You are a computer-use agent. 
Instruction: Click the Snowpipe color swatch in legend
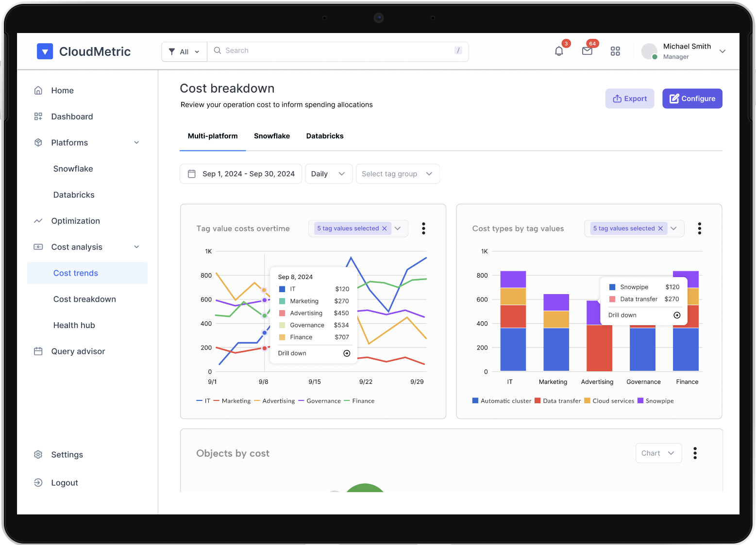(640, 401)
